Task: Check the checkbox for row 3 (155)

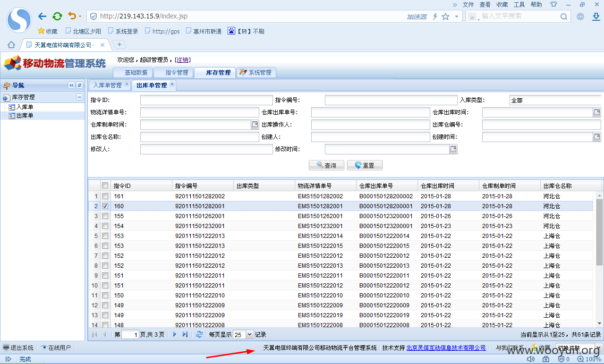Action: click(105, 216)
